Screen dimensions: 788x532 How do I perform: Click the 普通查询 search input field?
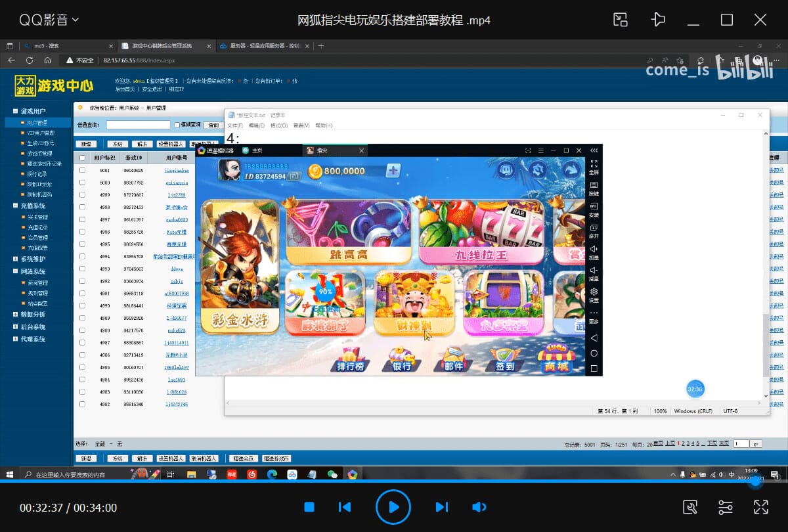138,125
